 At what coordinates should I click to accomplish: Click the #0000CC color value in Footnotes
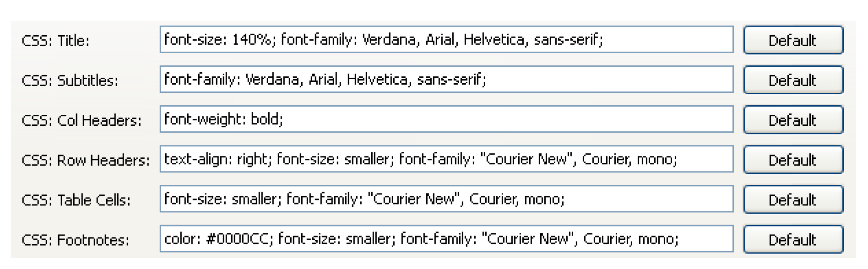click(239, 239)
